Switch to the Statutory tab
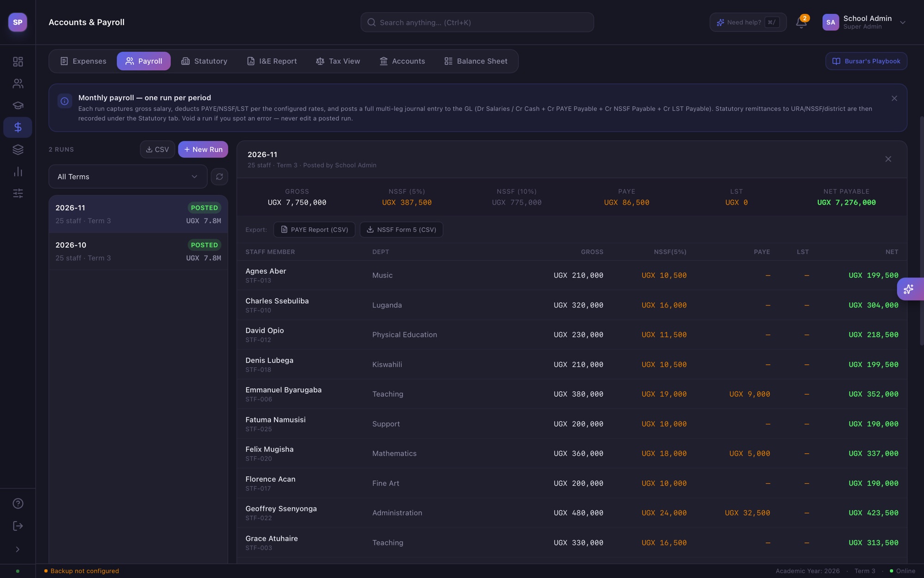924x578 pixels. pos(204,61)
